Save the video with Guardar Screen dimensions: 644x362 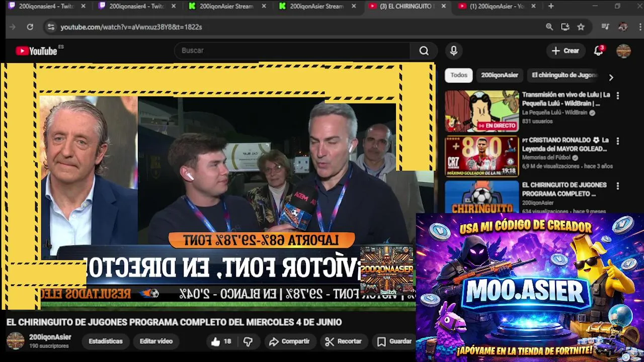click(x=395, y=341)
